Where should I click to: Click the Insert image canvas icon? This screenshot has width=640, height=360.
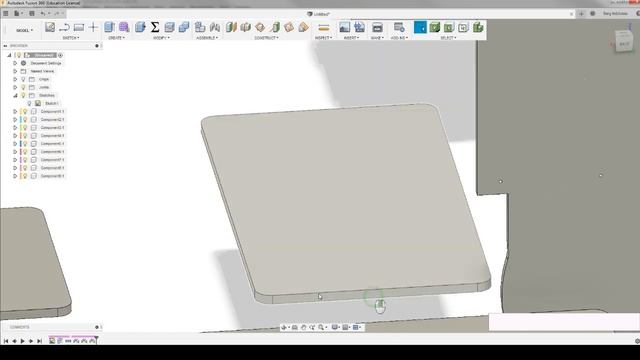tap(344, 27)
